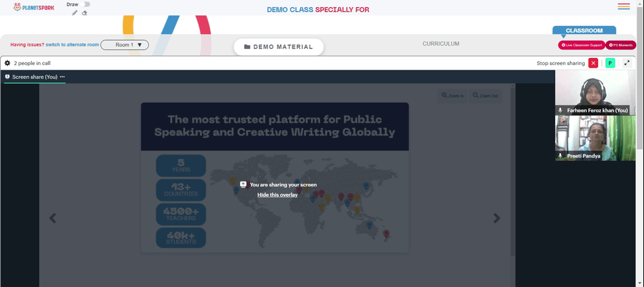Stop screen sharing with red X
This screenshot has height=287, width=644.
point(593,63)
